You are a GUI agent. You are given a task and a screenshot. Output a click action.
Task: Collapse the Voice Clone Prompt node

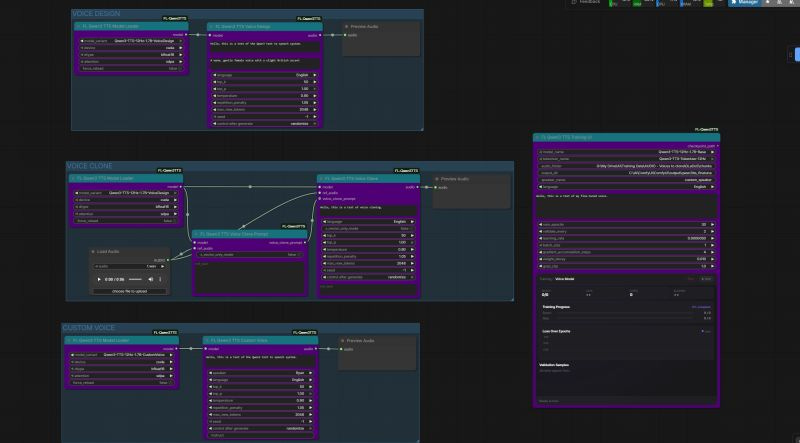tap(195, 234)
